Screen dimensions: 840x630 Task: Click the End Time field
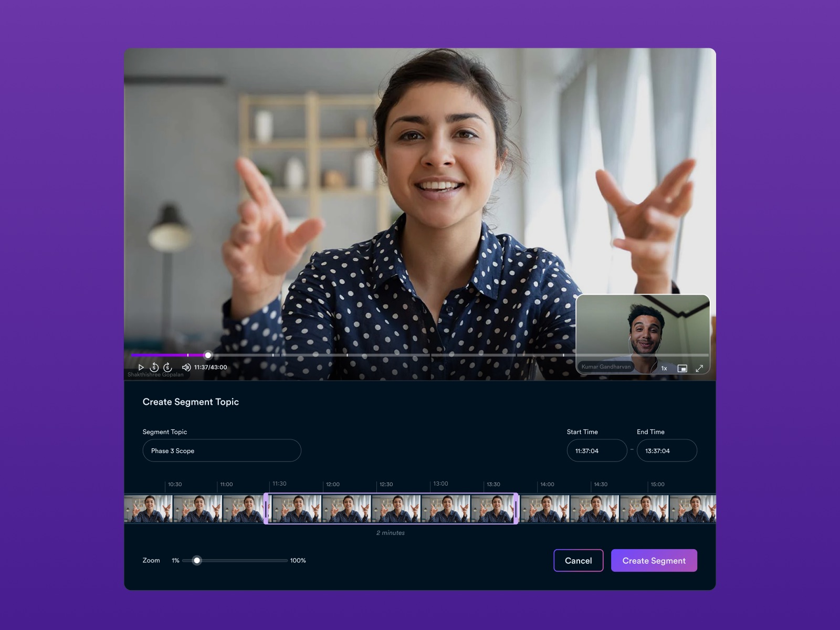click(x=667, y=450)
